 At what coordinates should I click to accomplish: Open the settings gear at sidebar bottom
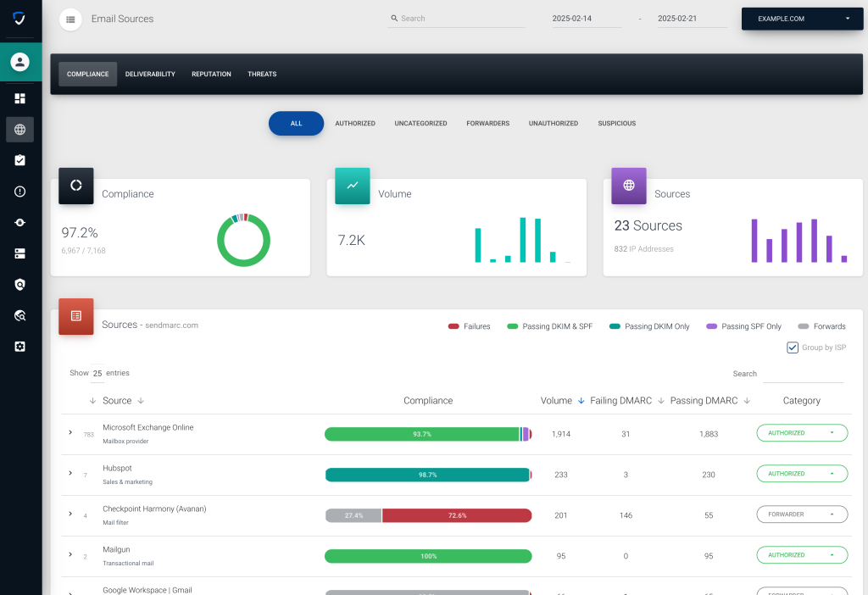pos(20,346)
